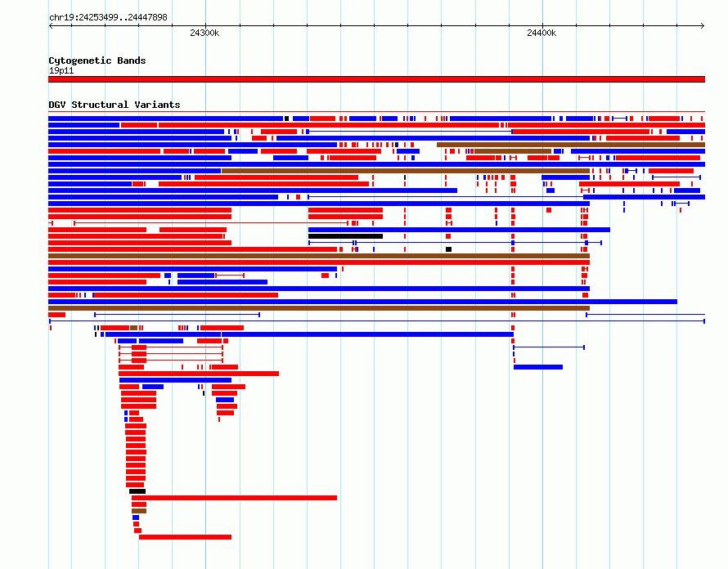This screenshot has height=569, width=728.
Task: Click the ruler's right arrowhead
Action: coord(702,25)
